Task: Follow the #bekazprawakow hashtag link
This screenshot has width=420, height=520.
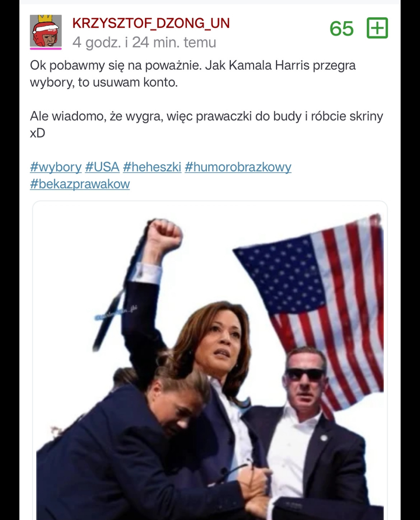Action: (x=80, y=184)
